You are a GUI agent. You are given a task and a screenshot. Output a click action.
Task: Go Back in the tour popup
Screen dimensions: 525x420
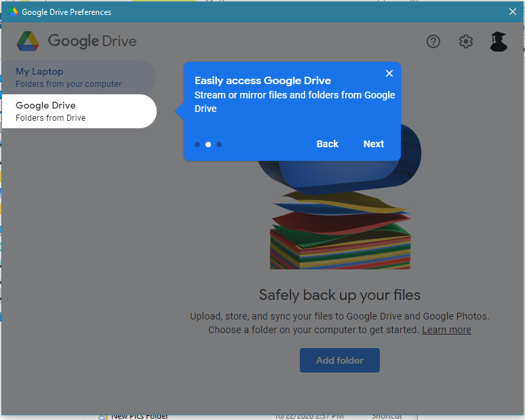328,144
